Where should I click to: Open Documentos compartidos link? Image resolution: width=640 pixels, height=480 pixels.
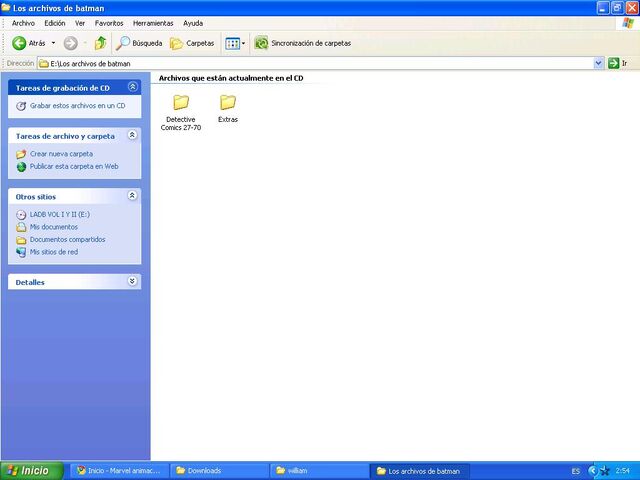point(67,240)
